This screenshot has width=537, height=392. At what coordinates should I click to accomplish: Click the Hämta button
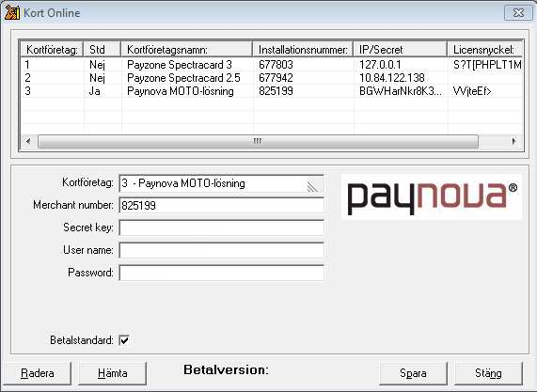pyautogui.click(x=112, y=373)
